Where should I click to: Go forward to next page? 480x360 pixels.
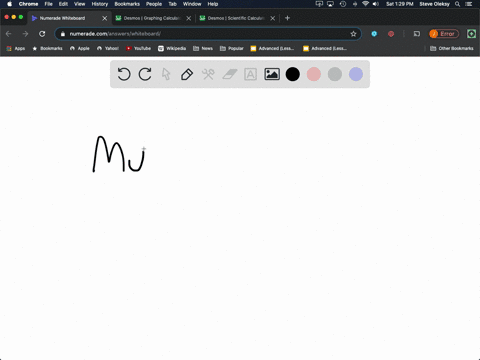25,34
